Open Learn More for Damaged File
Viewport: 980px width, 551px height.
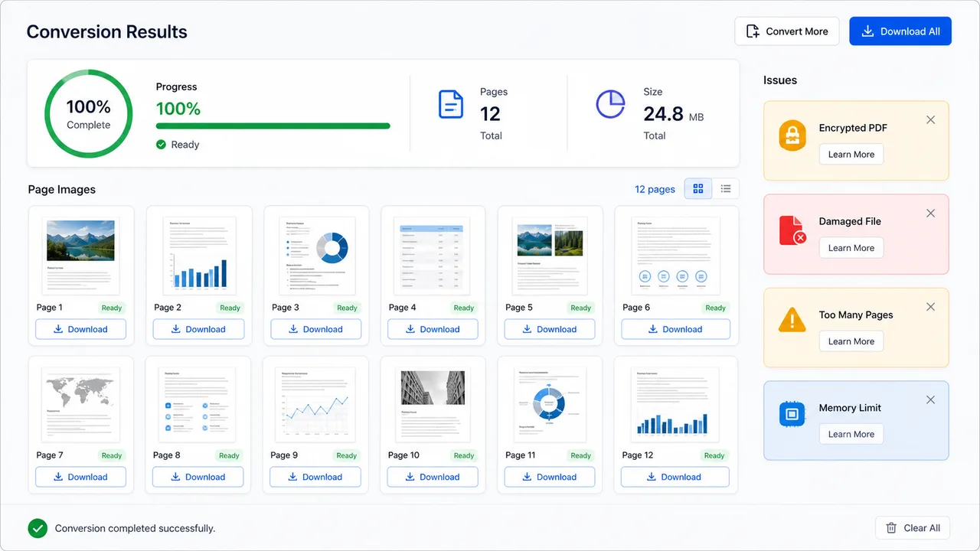(851, 248)
